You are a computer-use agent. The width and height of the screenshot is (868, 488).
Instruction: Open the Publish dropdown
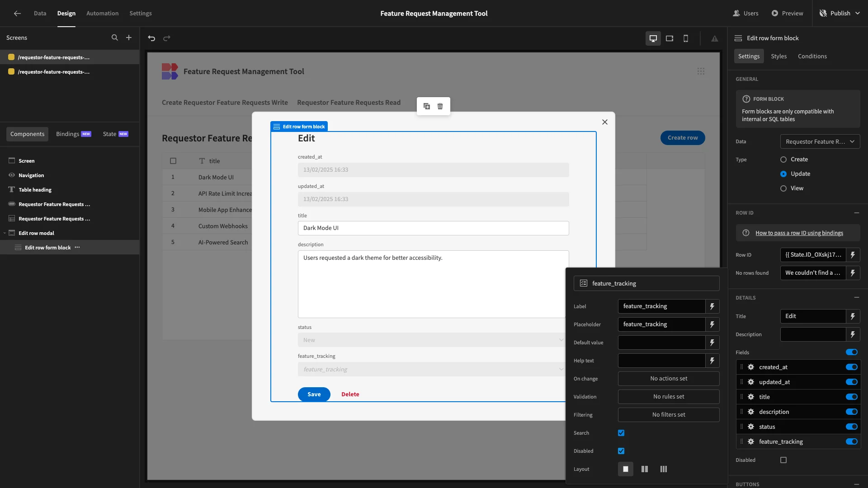[x=840, y=13]
